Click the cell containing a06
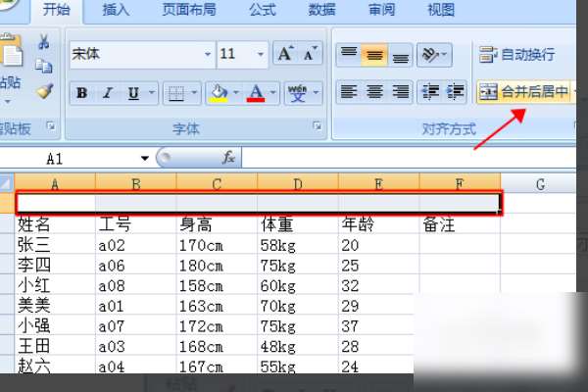Viewport: 588px width, 392px height. [x=136, y=265]
